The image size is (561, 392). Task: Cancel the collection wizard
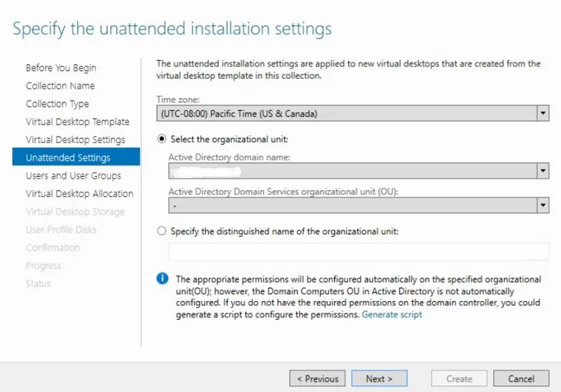tap(521, 378)
